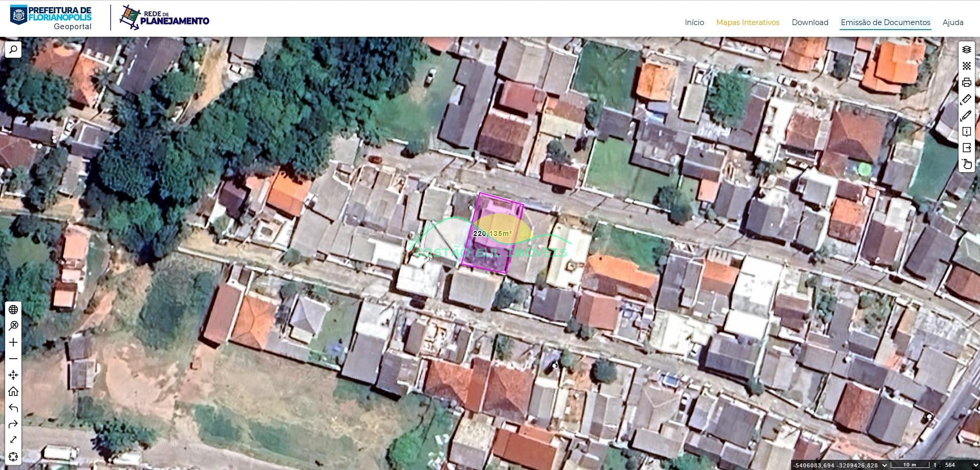Switch to Emissão de Documentos tab
The height and width of the screenshot is (470, 980).
[x=885, y=22]
